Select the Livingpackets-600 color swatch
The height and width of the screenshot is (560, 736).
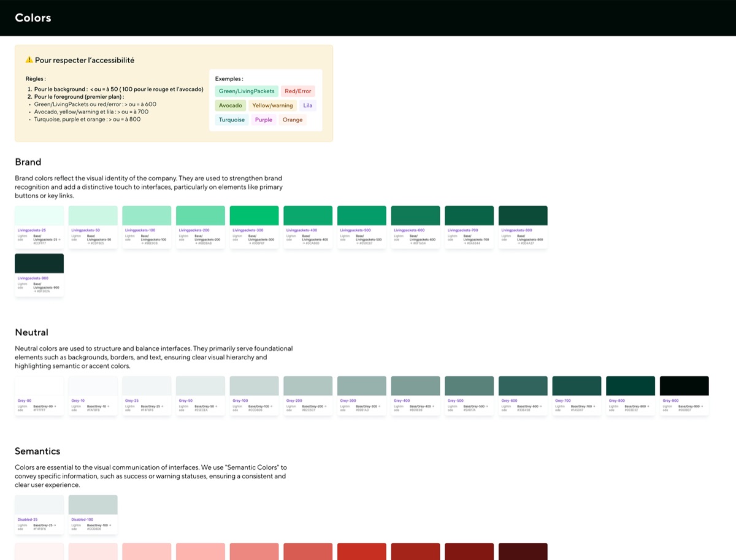(x=416, y=215)
